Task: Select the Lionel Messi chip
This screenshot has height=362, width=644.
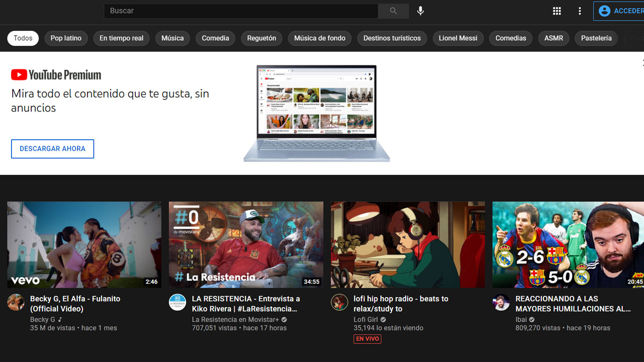Action: [458, 38]
